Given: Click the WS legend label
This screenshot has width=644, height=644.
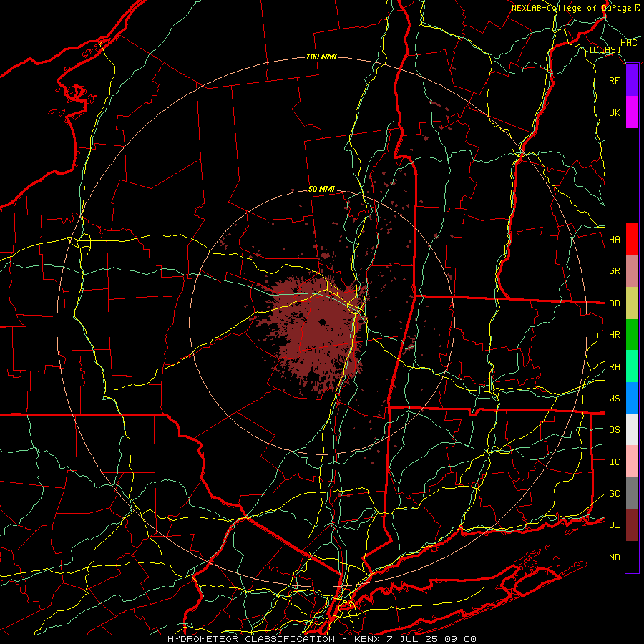Looking at the screenshot, I should [614, 399].
